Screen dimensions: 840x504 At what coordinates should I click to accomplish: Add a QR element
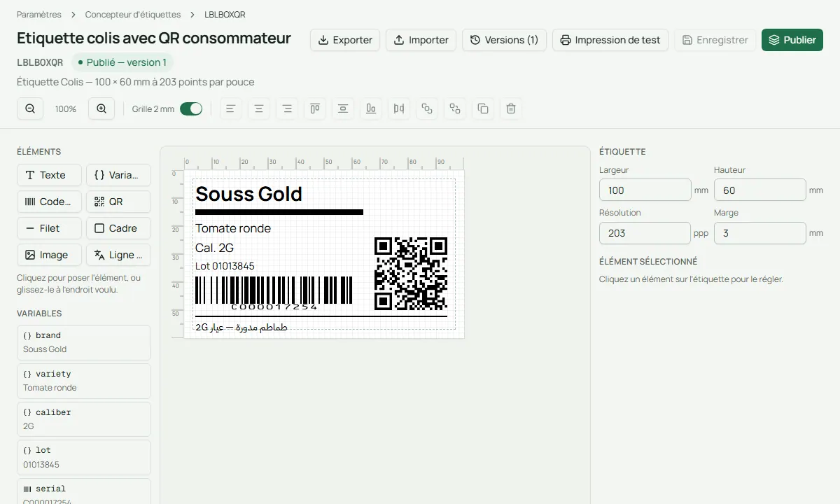[x=118, y=202]
